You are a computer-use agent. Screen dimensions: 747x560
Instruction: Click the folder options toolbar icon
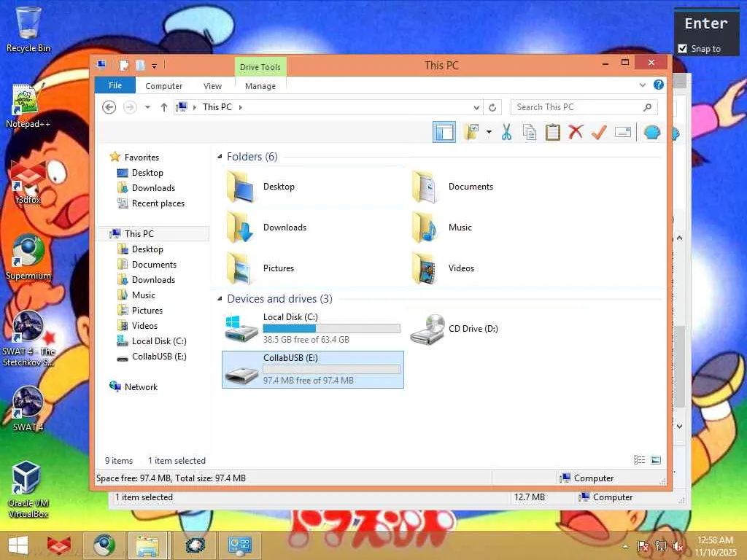(x=472, y=132)
